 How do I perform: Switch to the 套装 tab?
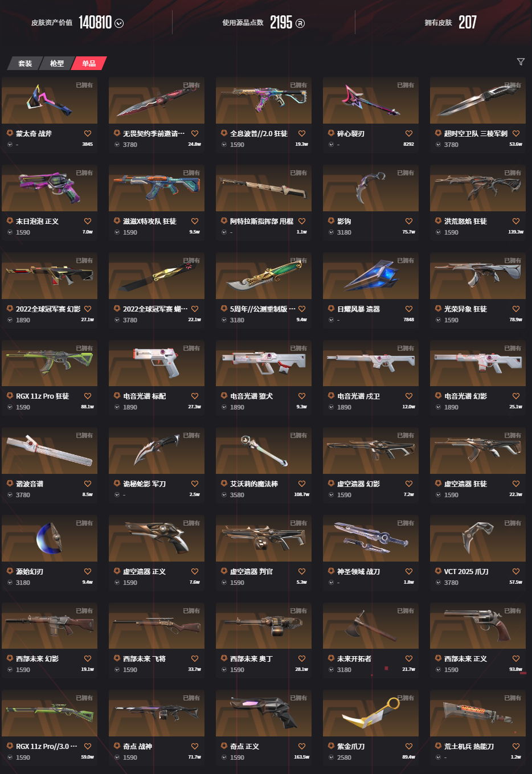click(25, 63)
